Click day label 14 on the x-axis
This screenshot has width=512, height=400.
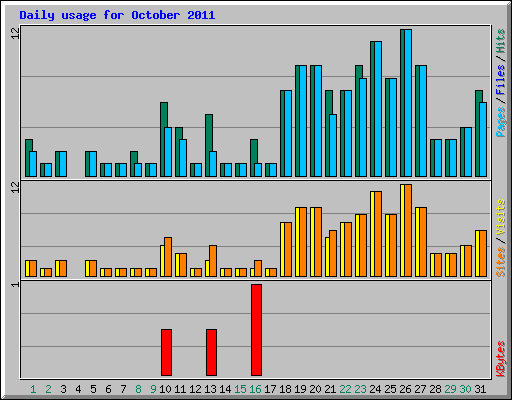point(225,389)
